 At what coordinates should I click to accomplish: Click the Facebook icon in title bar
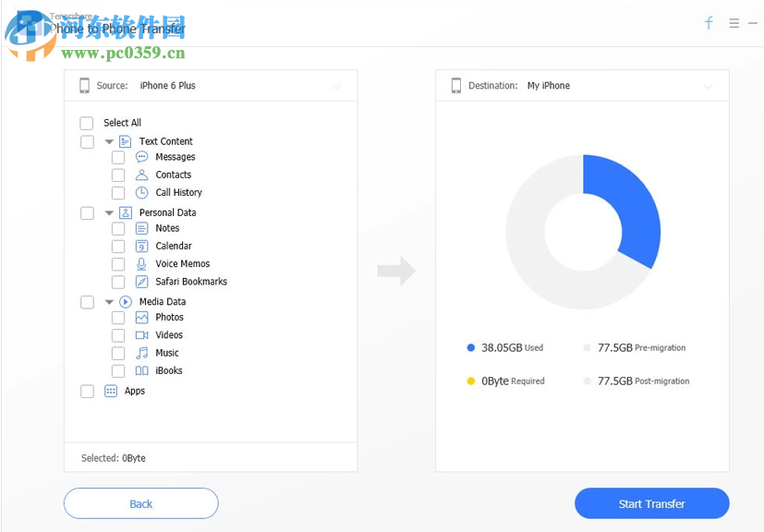[709, 22]
